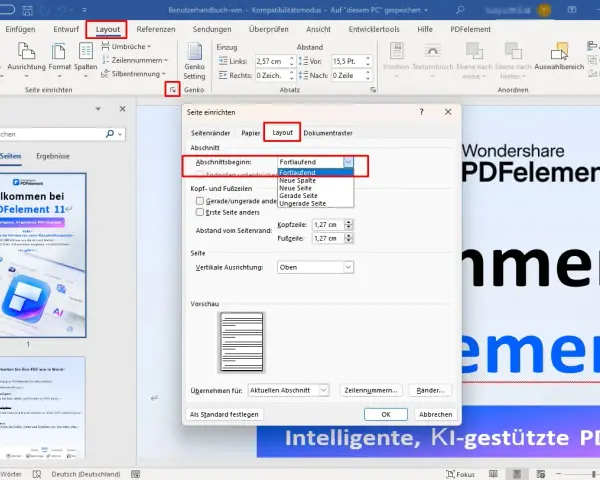Click the save icon in title bar

pyautogui.click(x=27, y=10)
